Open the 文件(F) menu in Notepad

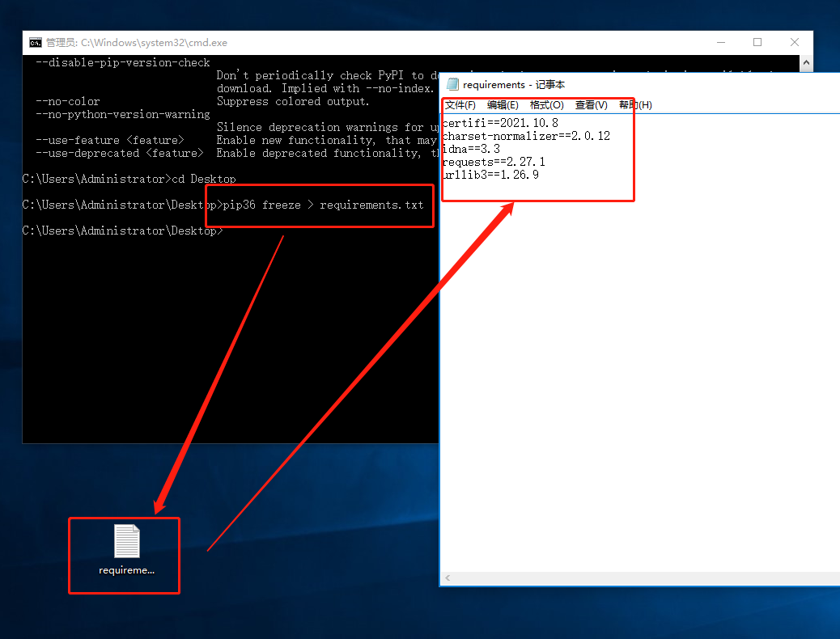pos(460,105)
